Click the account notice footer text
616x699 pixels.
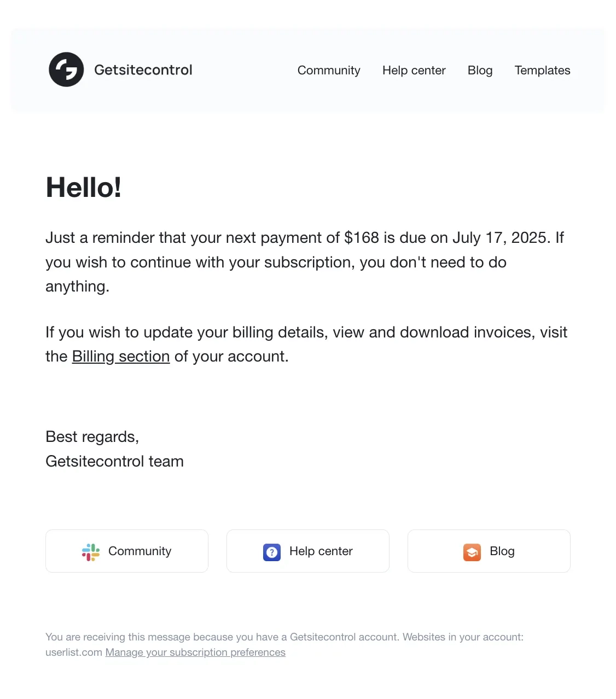pos(284,637)
